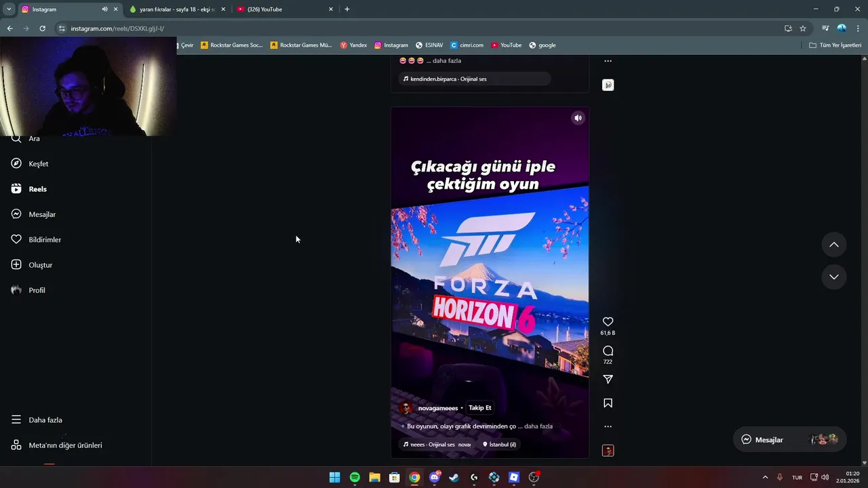Image resolution: width=868 pixels, height=488 pixels.
Task: Open Discord from the taskbar
Action: pyautogui.click(x=434, y=477)
